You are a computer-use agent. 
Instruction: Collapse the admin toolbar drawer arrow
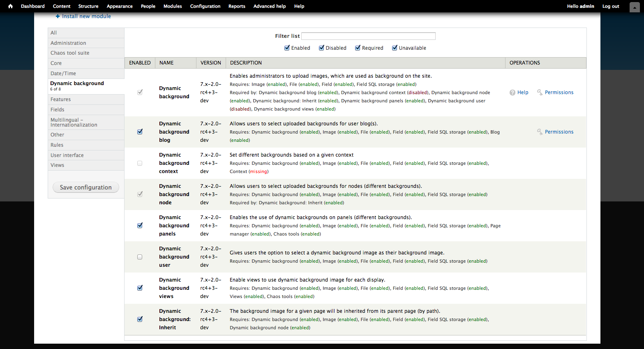point(635,7)
